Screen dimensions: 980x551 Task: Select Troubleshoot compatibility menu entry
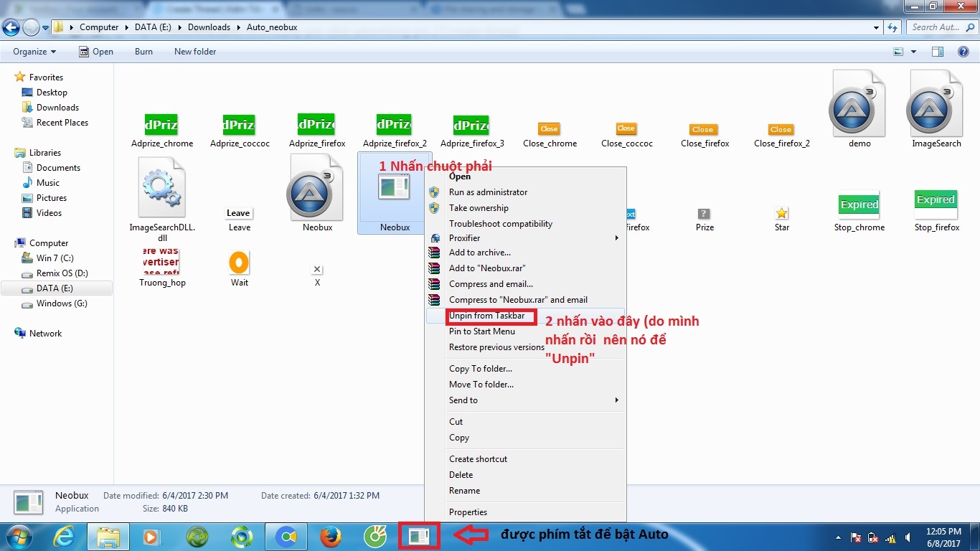pos(525,224)
